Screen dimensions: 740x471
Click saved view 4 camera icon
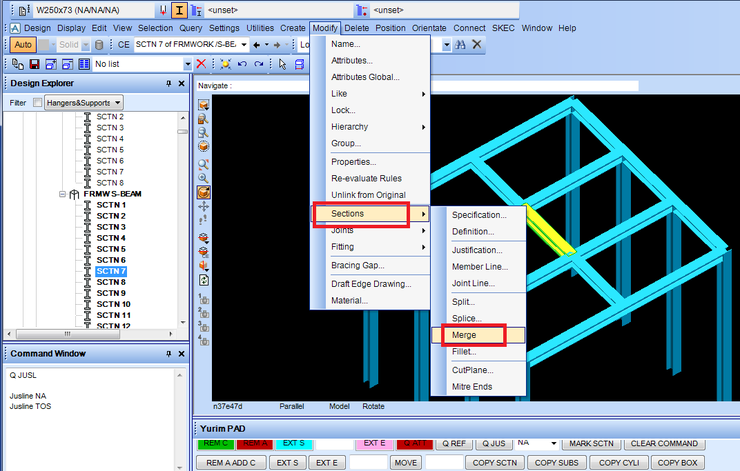click(203, 340)
